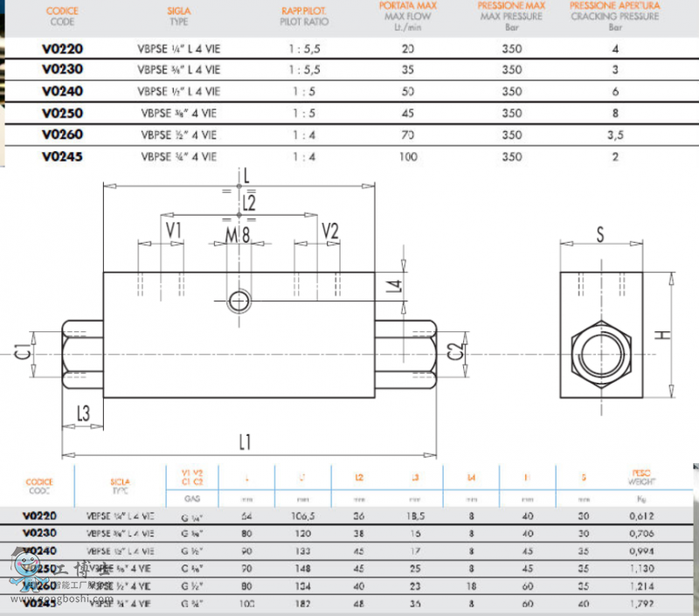Screen dimensions: 699x616
Task: Click the max flow value 100
Action: pyautogui.click(x=408, y=157)
